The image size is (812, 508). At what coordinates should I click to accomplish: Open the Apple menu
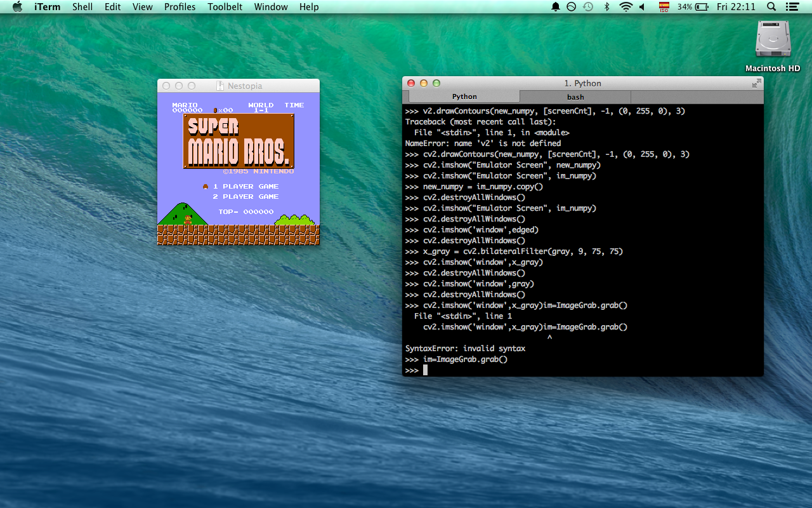[x=17, y=7]
